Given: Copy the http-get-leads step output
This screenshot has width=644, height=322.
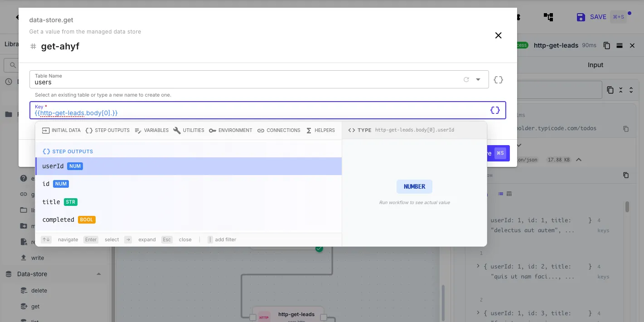Looking at the screenshot, I should tap(606, 45).
